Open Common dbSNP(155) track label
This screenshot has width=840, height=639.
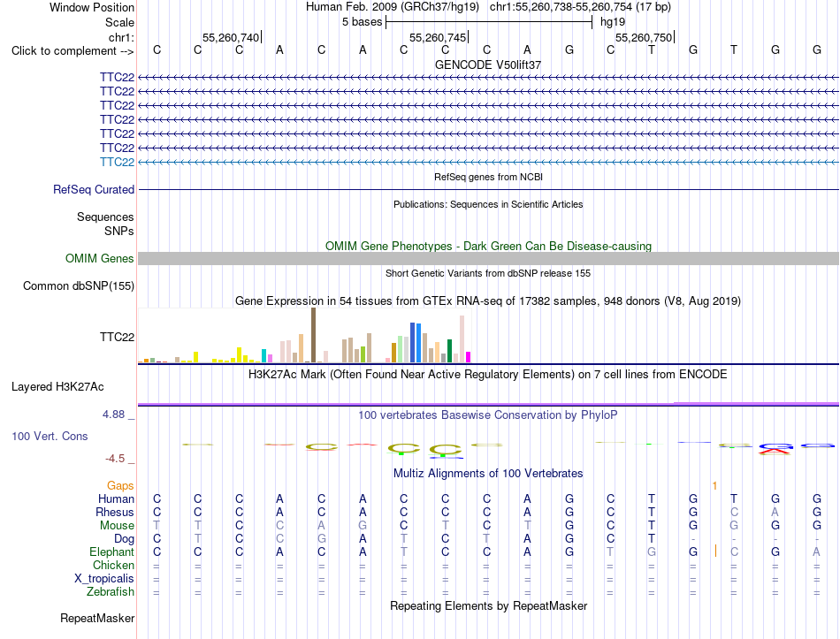79,286
